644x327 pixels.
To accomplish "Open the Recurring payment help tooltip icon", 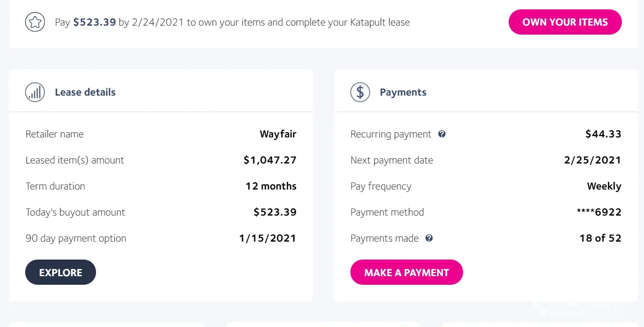I will 442,134.
